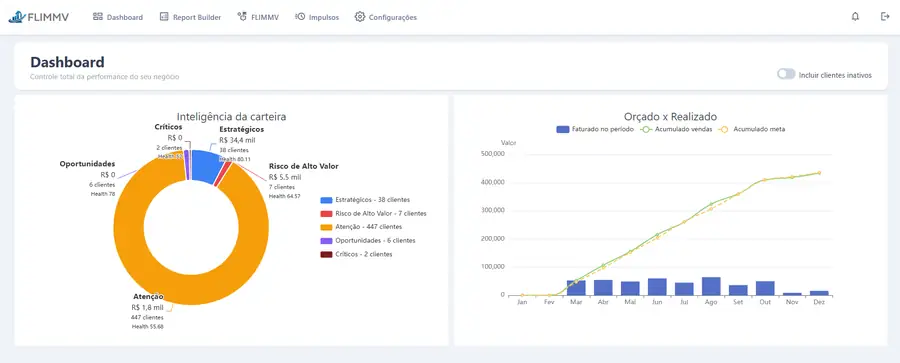900x363 pixels.
Task: Click the purple Oportunidades donut slice
Action: click(186, 165)
